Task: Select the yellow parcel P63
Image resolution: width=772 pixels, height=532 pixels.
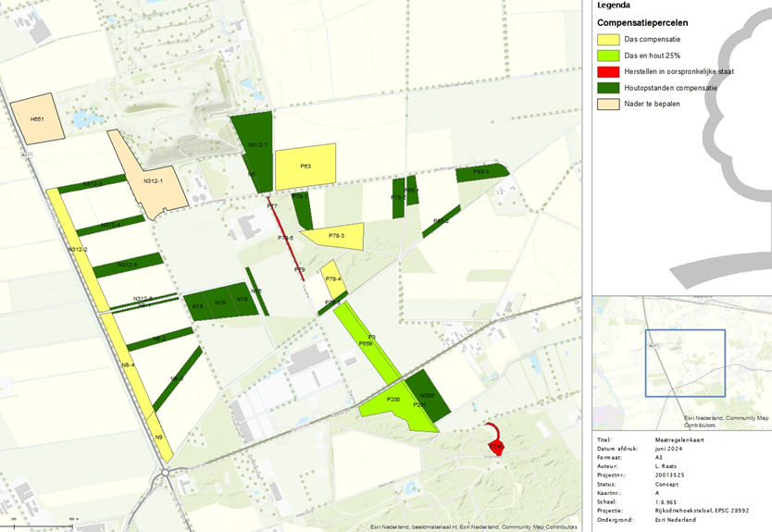Action: [x=305, y=167]
